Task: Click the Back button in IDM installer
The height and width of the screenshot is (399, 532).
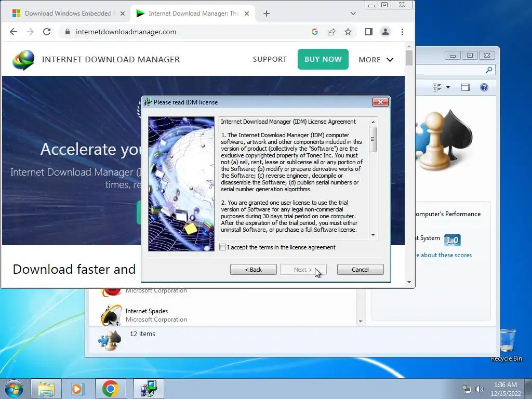Action: [x=254, y=270]
